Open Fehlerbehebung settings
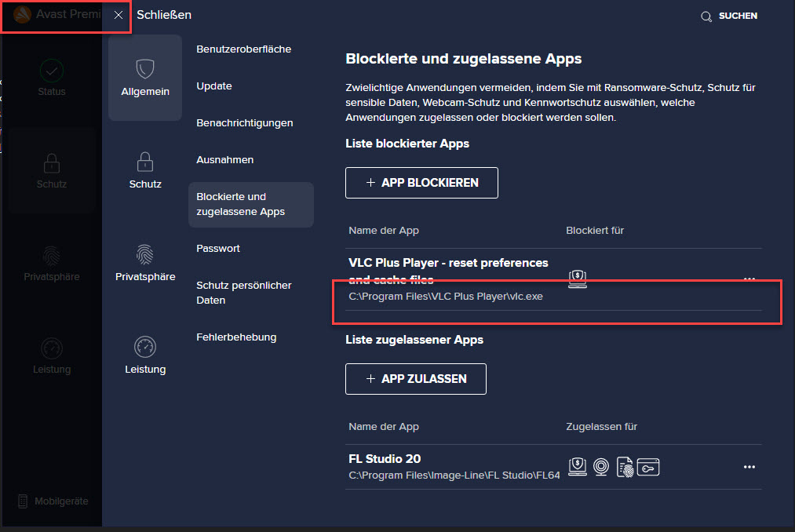Screen dimensions: 795x532 [236, 337]
